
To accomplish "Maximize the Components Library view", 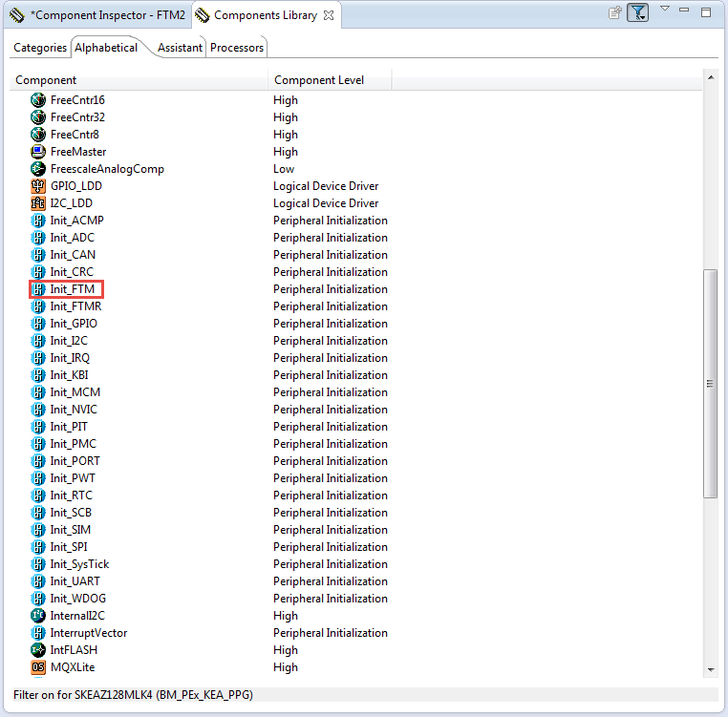I will pos(706,12).
